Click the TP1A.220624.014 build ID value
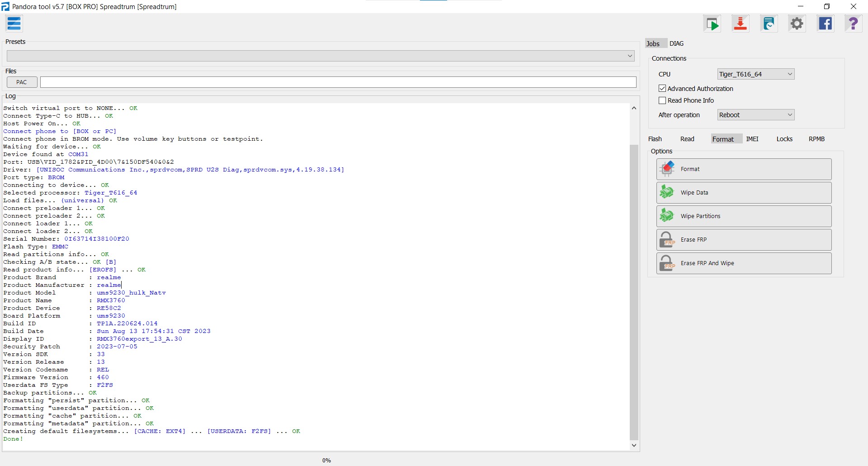This screenshot has height=466, width=868. pos(127,323)
